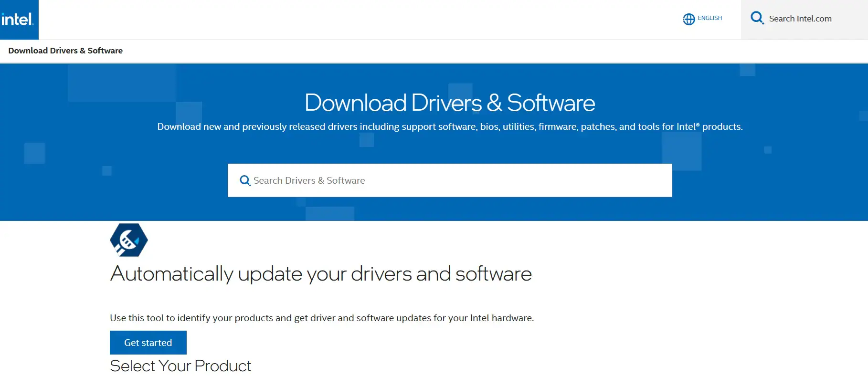This screenshot has width=868, height=376.
Task: Click the large 'Download Drivers & Software' banner title
Action: point(450,103)
